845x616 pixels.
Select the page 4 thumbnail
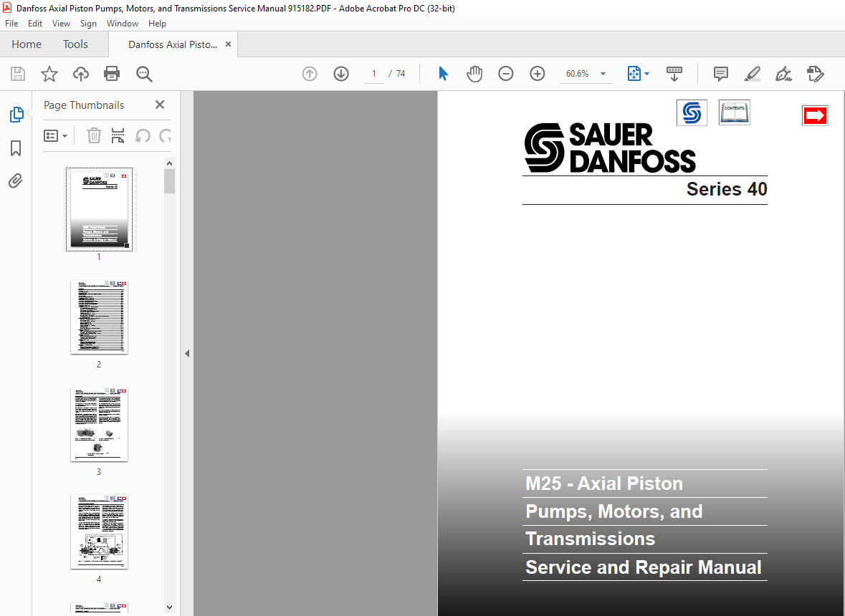click(x=99, y=532)
